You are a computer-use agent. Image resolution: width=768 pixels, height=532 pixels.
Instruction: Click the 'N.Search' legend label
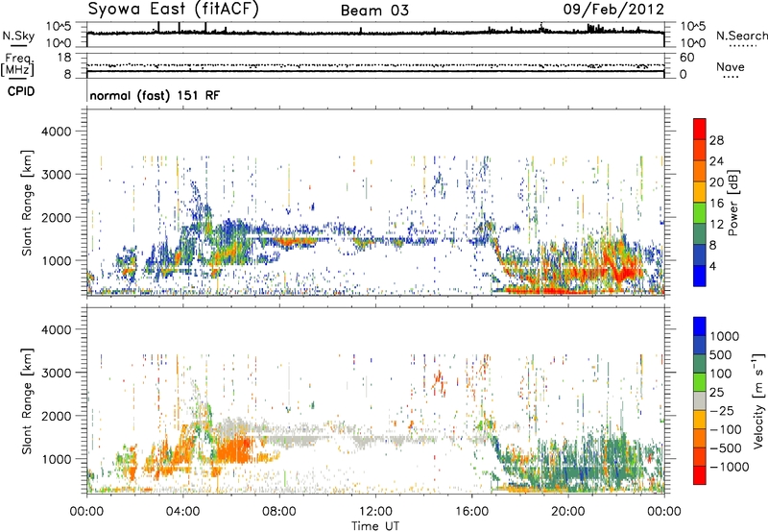click(741, 36)
